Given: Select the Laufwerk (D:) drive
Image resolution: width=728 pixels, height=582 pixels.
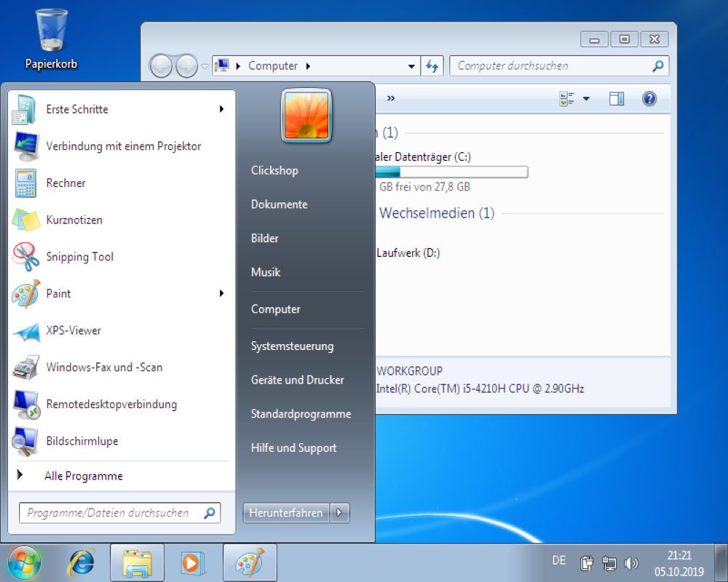Looking at the screenshot, I should (x=408, y=253).
